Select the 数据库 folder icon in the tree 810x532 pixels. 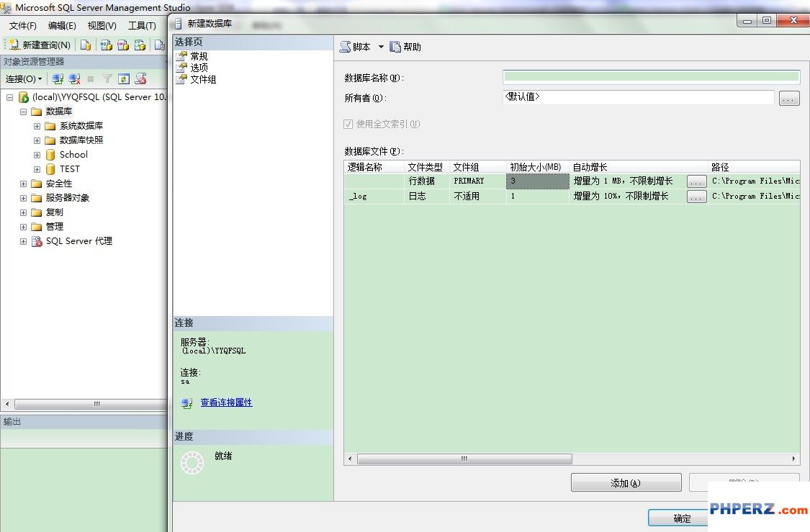point(36,112)
